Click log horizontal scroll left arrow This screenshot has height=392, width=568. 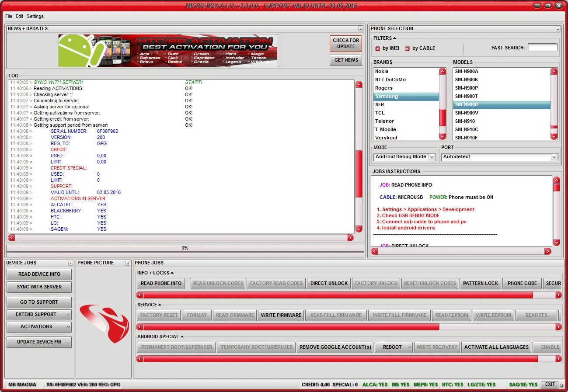click(11, 238)
